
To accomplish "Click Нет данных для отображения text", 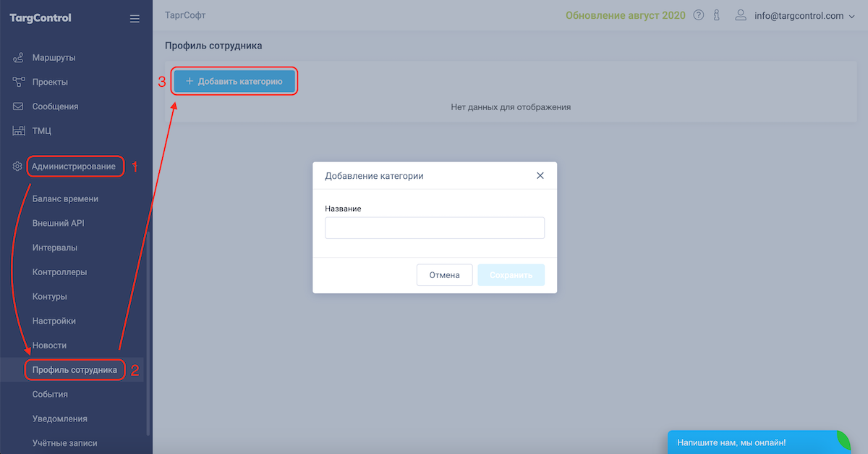I will [x=511, y=107].
